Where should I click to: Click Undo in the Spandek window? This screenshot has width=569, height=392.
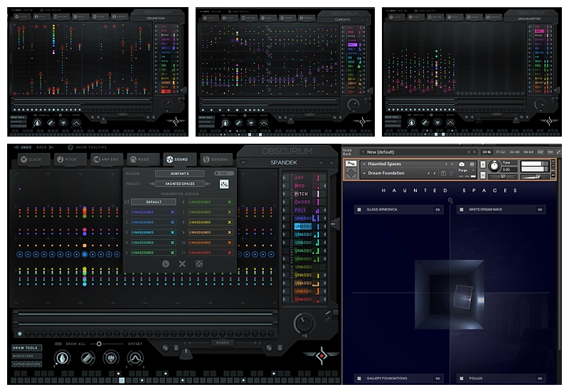click(23, 147)
